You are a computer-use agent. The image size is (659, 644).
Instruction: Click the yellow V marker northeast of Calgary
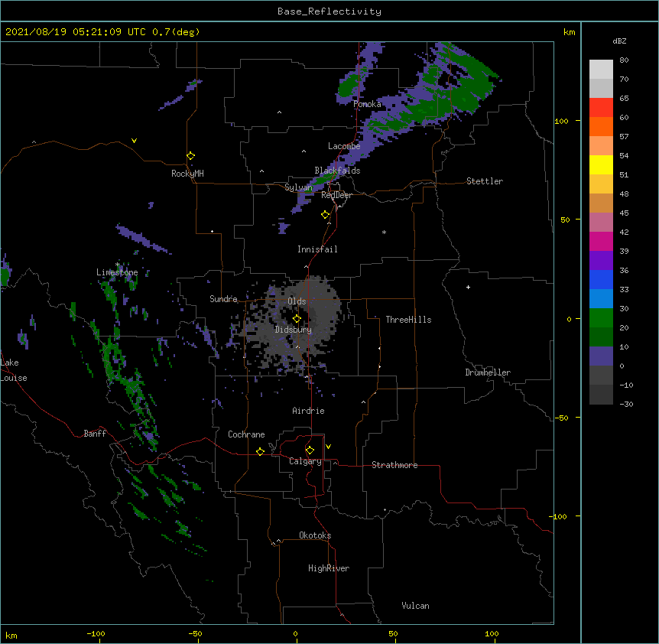[x=328, y=447]
